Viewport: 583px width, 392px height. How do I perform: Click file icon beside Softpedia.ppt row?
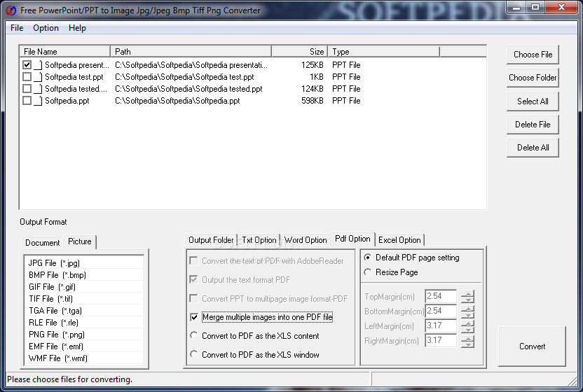click(x=38, y=101)
